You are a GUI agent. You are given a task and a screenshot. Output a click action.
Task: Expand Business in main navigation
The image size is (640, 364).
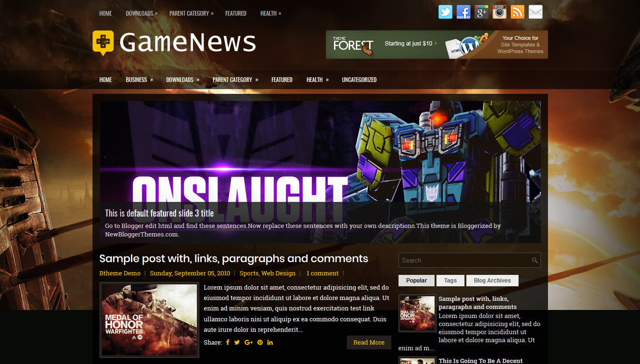[x=139, y=80]
